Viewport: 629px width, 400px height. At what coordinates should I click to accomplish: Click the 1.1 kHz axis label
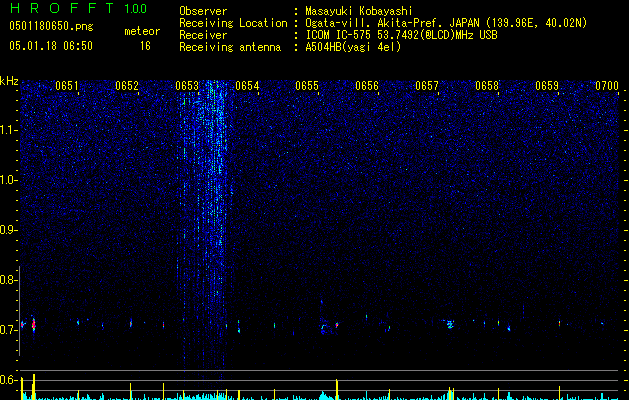8,130
